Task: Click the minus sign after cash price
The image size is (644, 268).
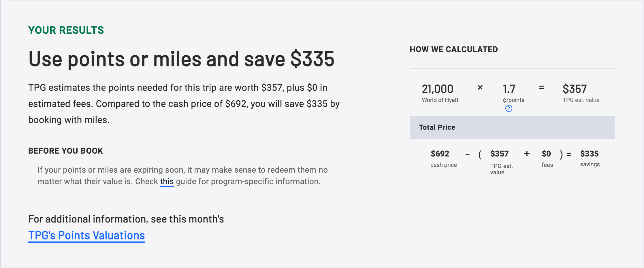Action: tap(468, 155)
